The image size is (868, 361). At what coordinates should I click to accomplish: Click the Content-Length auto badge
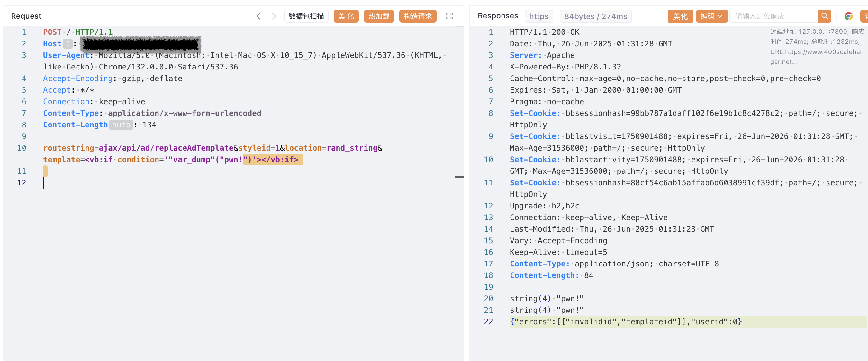click(x=121, y=125)
